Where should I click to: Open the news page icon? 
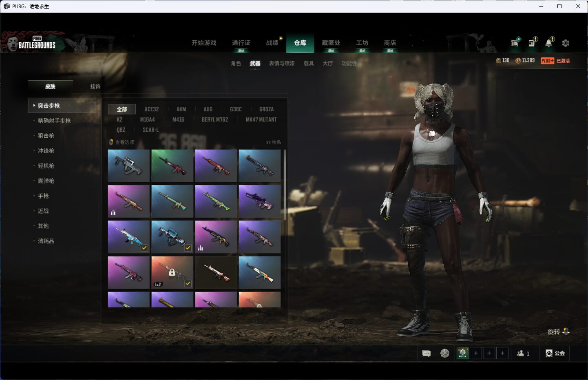tap(532, 42)
